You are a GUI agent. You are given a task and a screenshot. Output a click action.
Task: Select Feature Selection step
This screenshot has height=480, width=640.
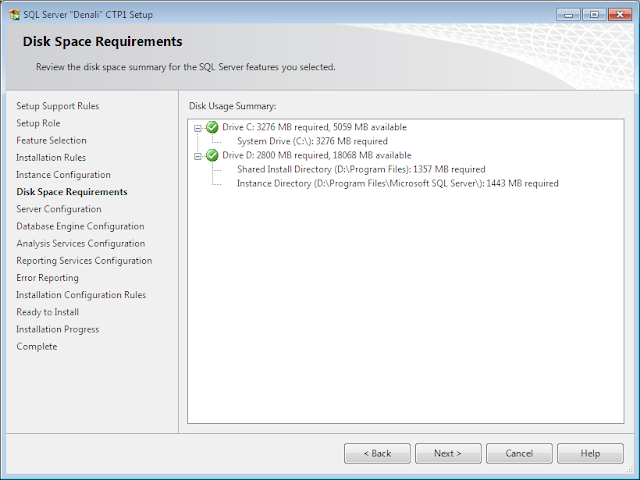(51, 140)
